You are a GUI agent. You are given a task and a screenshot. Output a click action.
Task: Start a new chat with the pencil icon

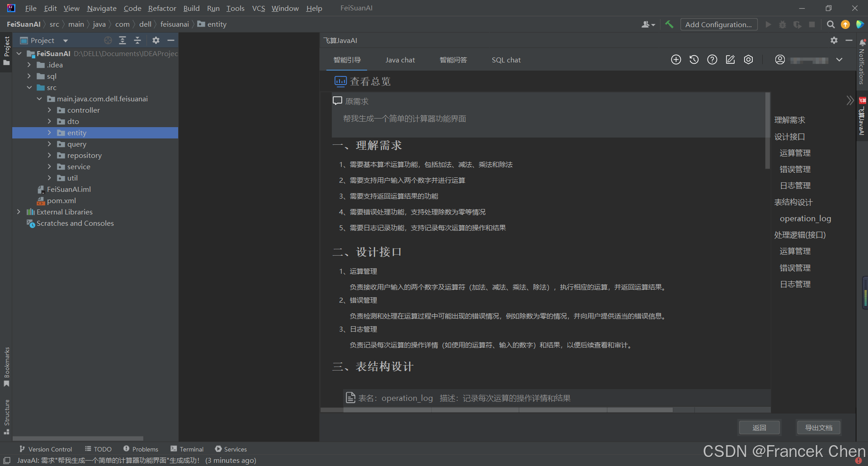click(730, 59)
